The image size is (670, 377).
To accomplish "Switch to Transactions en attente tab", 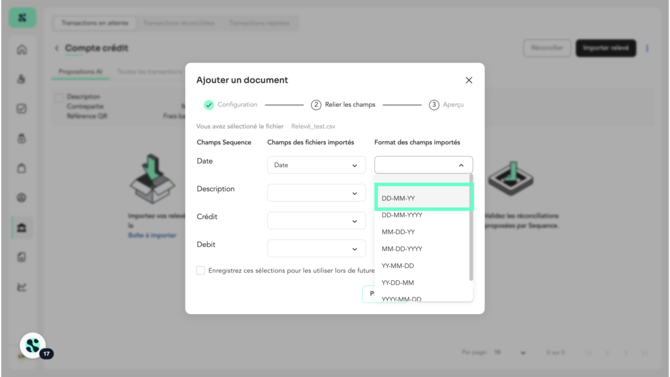I will [x=95, y=23].
